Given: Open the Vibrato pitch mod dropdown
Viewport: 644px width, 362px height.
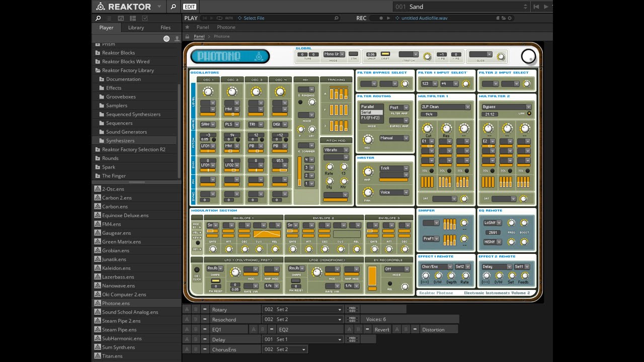Looking at the screenshot, I should 336,150.
